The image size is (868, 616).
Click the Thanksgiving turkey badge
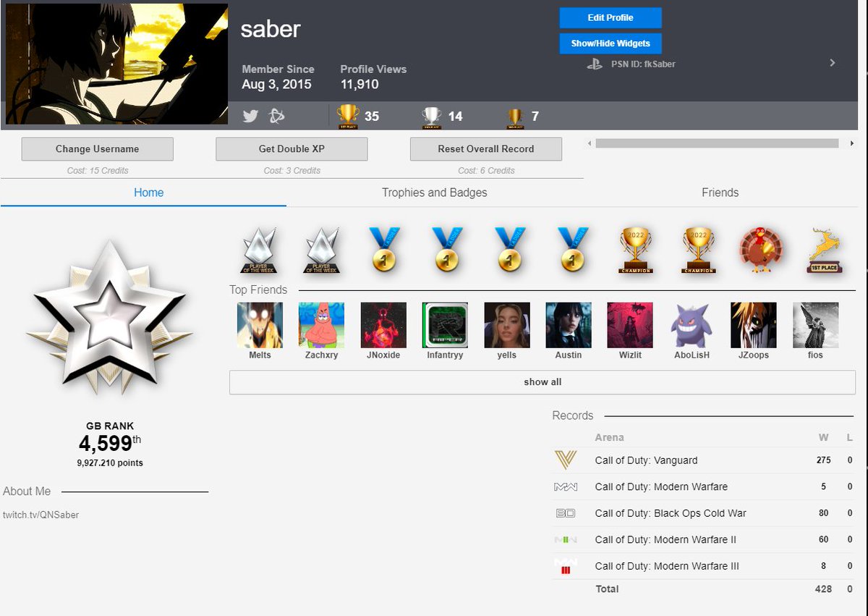click(x=761, y=250)
